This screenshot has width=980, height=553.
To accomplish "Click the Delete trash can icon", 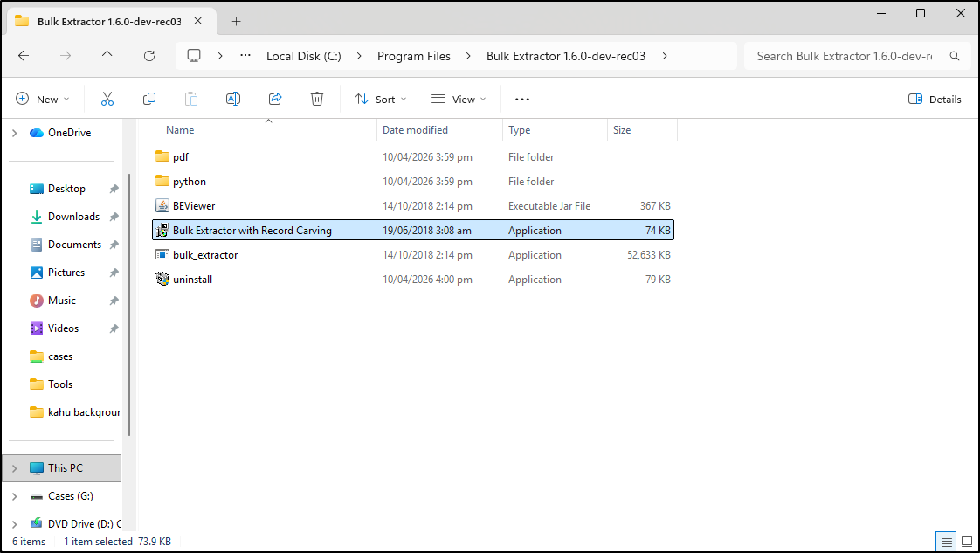I will coord(317,99).
